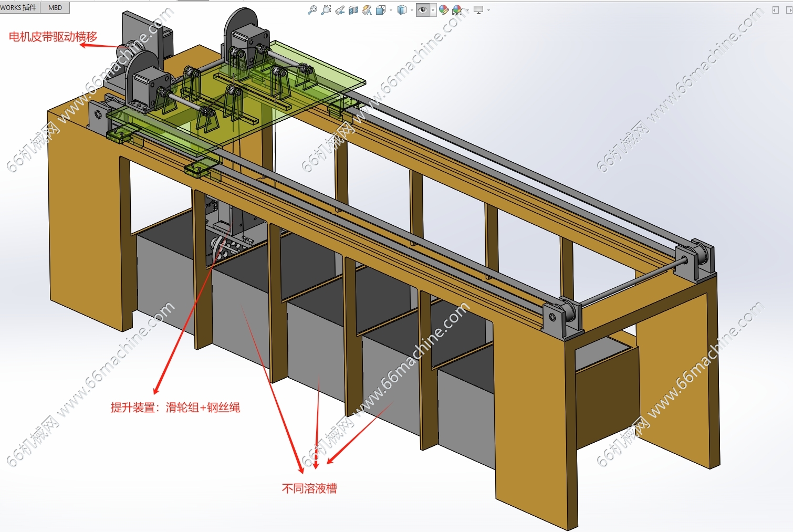This screenshot has height=532, width=793.
Task: Activate the Section View tool
Action: click(x=353, y=10)
